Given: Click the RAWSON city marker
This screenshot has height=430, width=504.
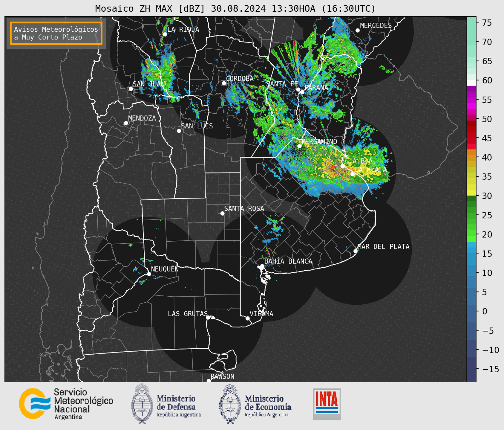Looking at the screenshot, I should point(209,381).
